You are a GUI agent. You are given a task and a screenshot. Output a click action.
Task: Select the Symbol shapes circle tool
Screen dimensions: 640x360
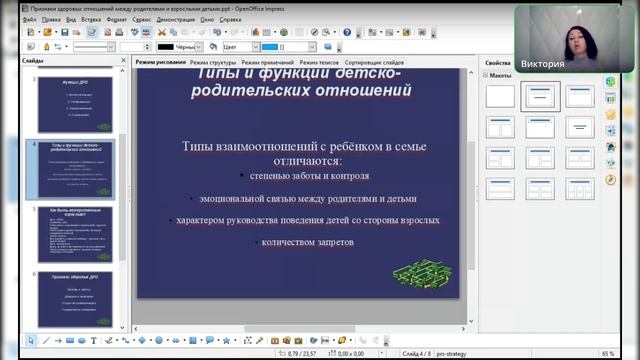pos(159,340)
